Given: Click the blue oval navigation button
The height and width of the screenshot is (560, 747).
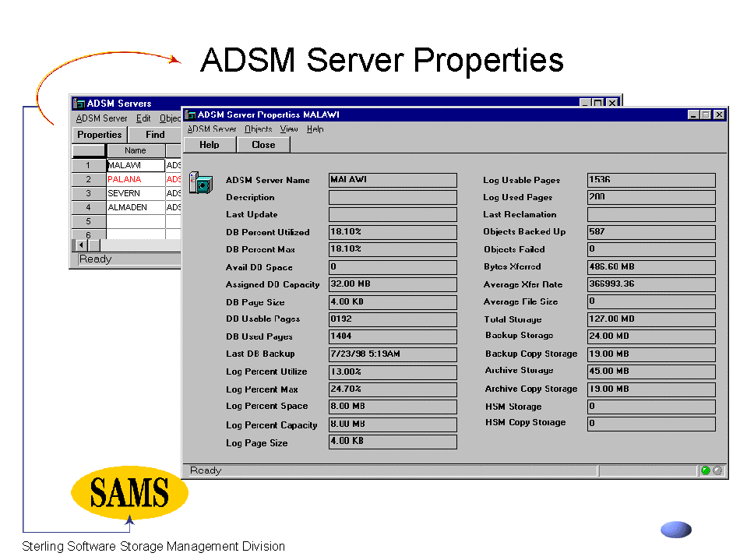Looking at the screenshot, I should coord(675,530).
